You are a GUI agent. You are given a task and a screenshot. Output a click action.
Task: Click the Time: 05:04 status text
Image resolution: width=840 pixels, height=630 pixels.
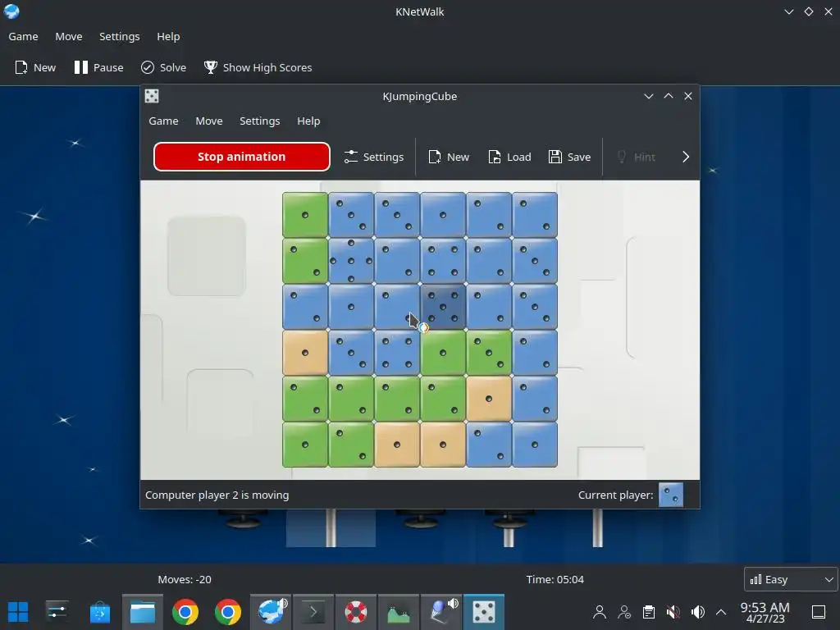click(555, 579)
